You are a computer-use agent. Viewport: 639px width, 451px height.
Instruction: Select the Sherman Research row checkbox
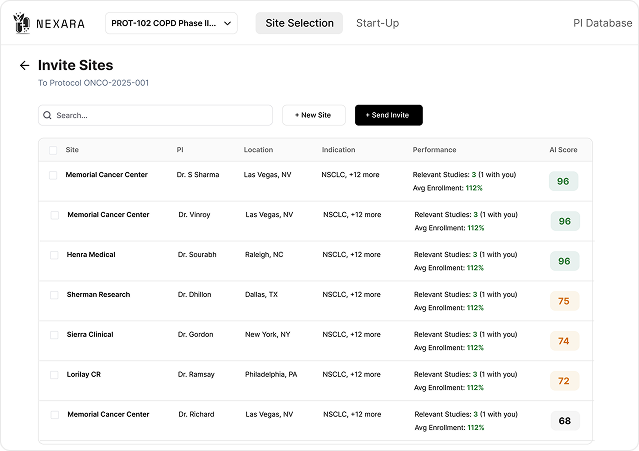point(54,295)
